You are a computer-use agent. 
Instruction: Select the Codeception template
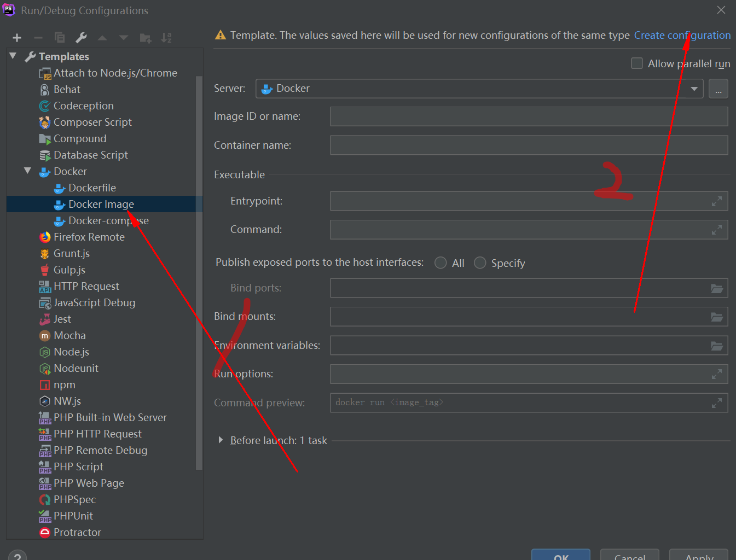point(104,106)
